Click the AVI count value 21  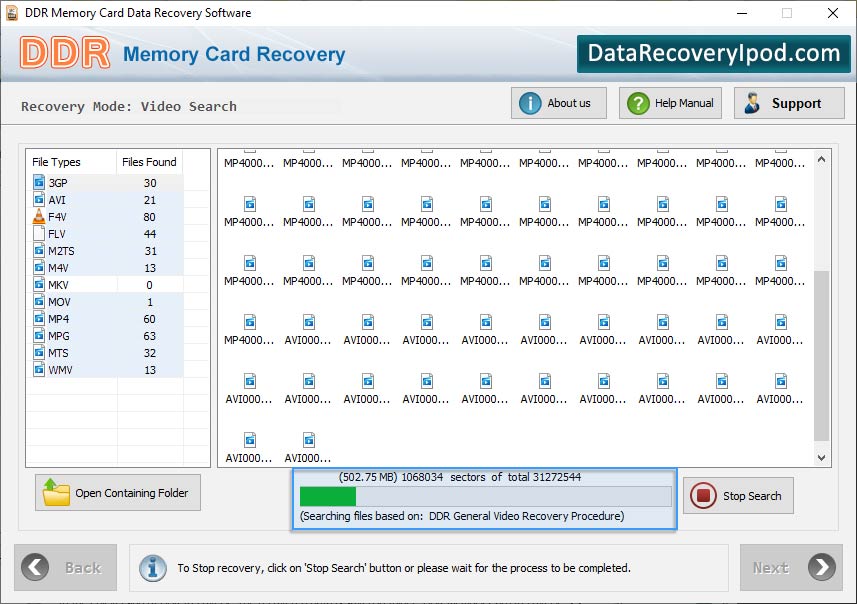pos(150,200)
